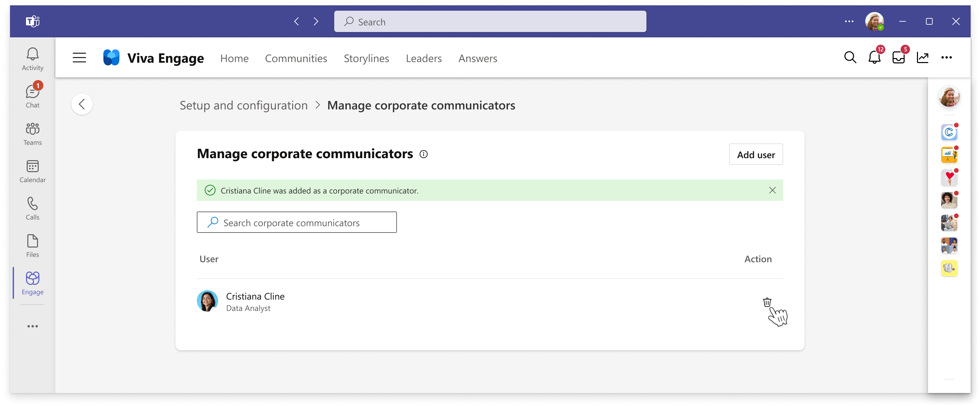Open the analytics chart icon
The image size is (980, 407).
click(x=923, y=57)
